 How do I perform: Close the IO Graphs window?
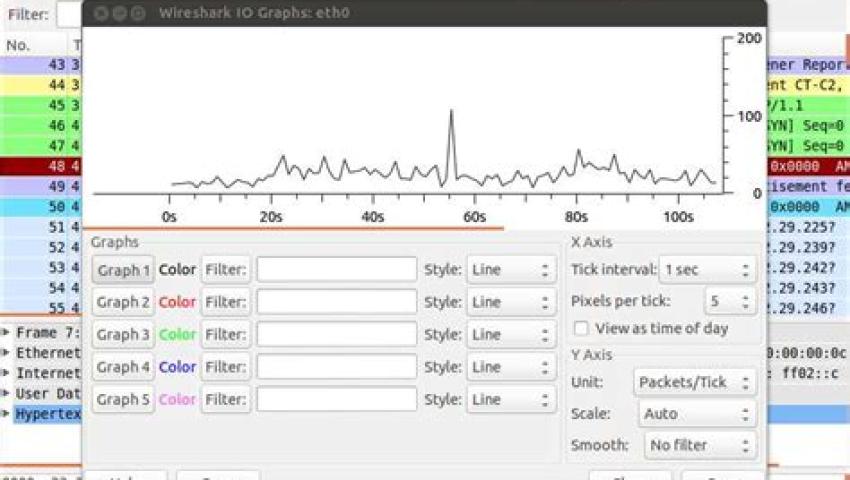[101, 13]
